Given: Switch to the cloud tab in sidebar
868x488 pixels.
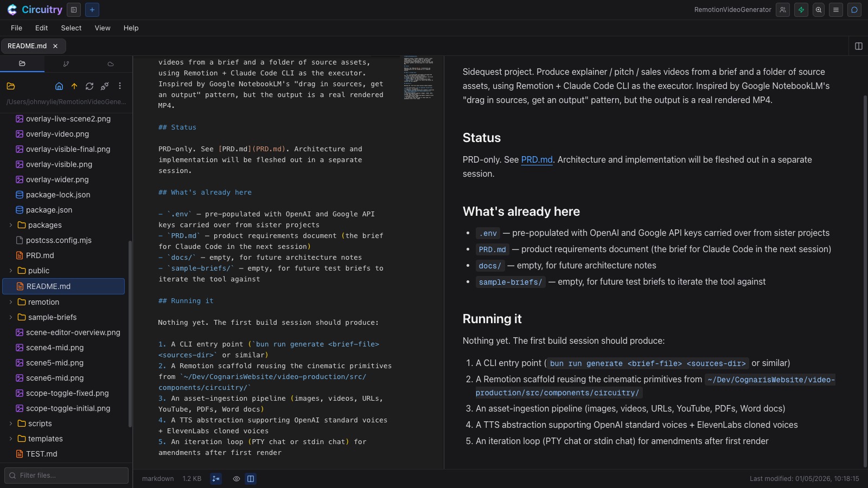Looking at the screenshot, I should (x=111, y=64).
